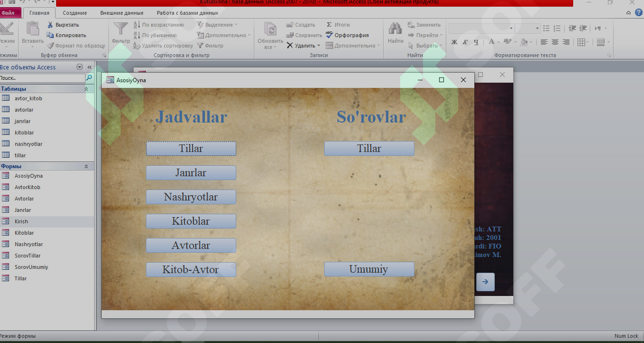The image size is (644, 343).
Task: Open the font name combo box
Action: coord(481,29)
